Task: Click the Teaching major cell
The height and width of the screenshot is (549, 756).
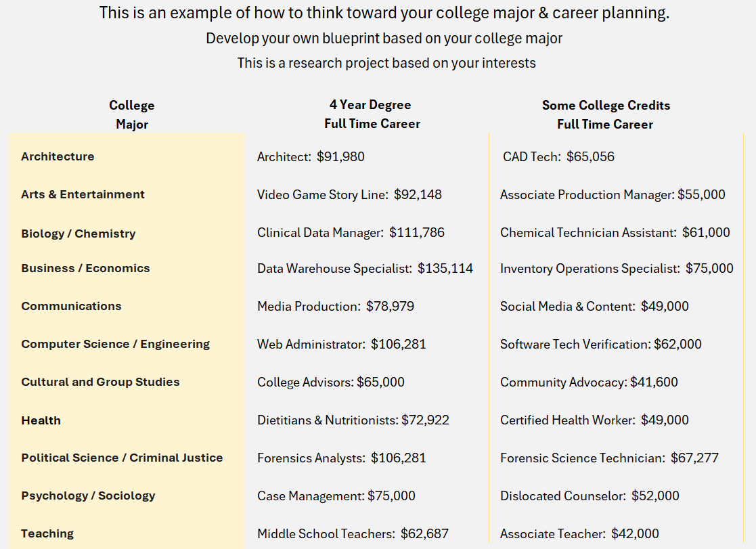Action: tap(47, 533)
